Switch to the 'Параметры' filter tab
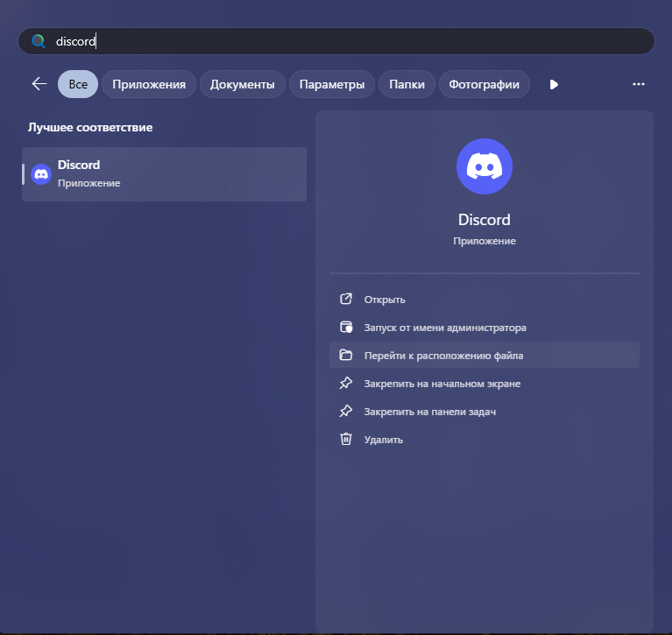The height and width of the screenshot is (635, 672). (x=332, y=84)
